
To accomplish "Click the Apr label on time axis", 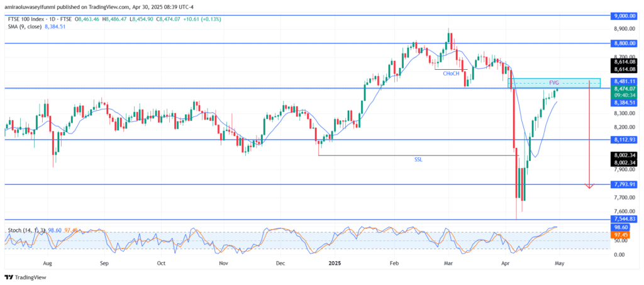I will coord(505,263).
